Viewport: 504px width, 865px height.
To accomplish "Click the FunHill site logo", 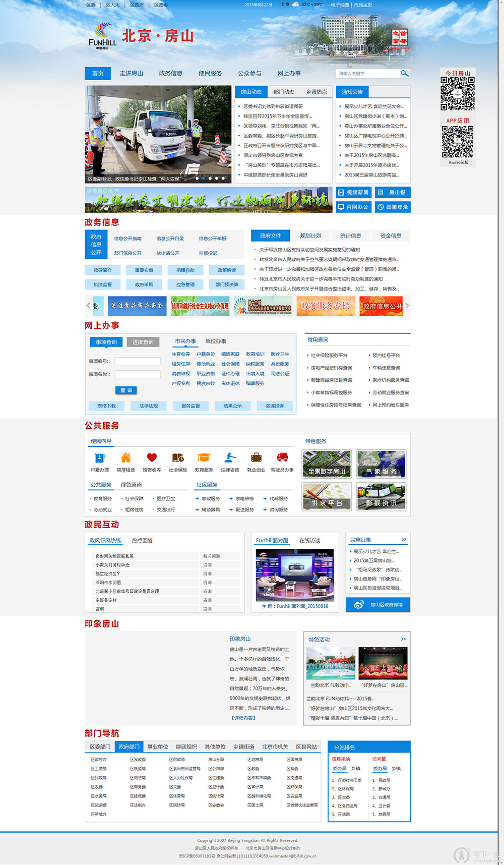I will [102, 36].
